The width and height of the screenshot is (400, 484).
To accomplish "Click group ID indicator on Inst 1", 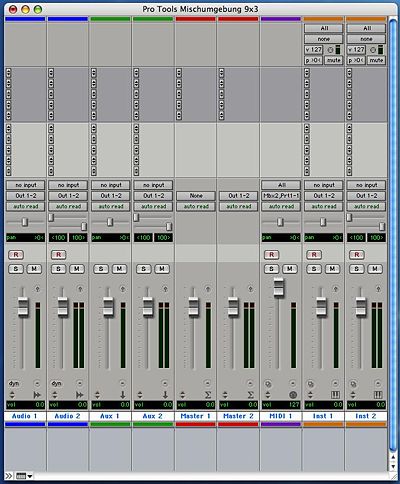I will click(x=335, y=384).
